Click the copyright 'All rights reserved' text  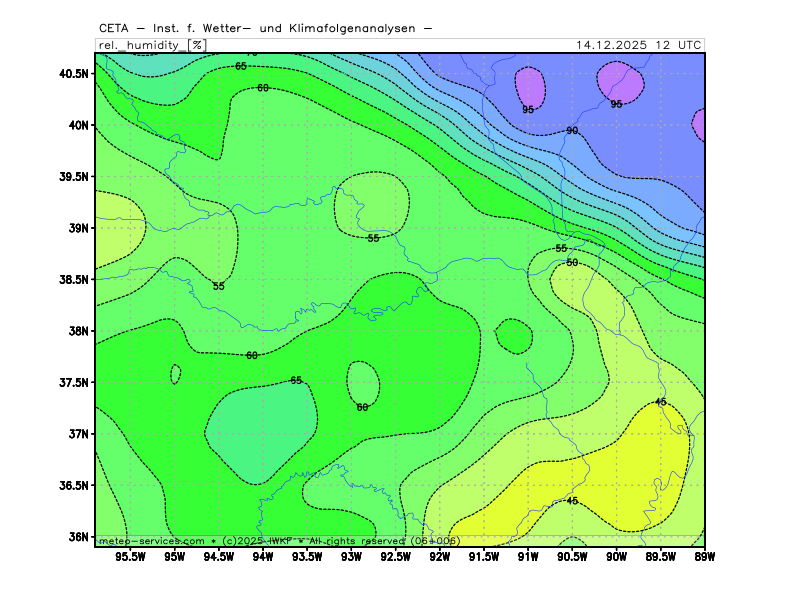[x=352, y=540]
